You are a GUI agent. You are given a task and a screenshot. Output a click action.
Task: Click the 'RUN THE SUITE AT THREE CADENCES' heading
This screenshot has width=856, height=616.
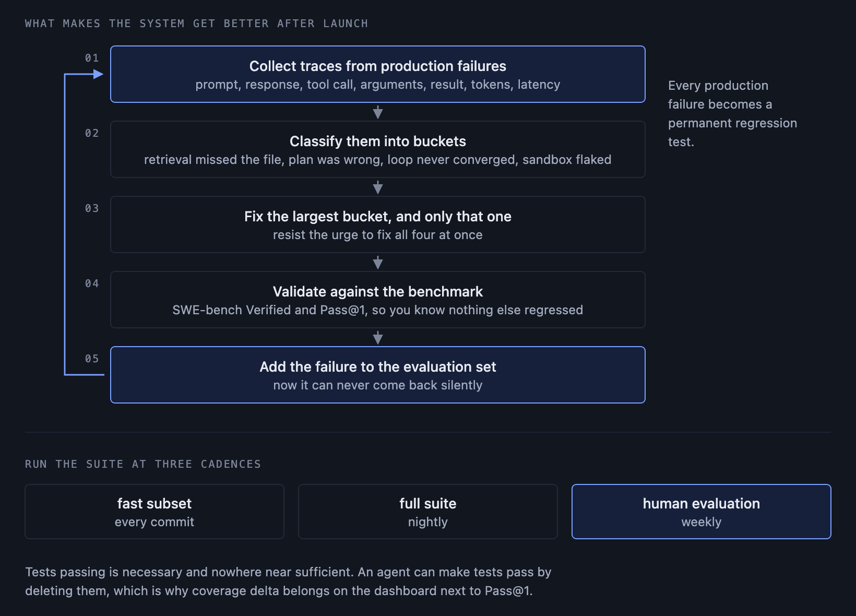pos(143,464)
